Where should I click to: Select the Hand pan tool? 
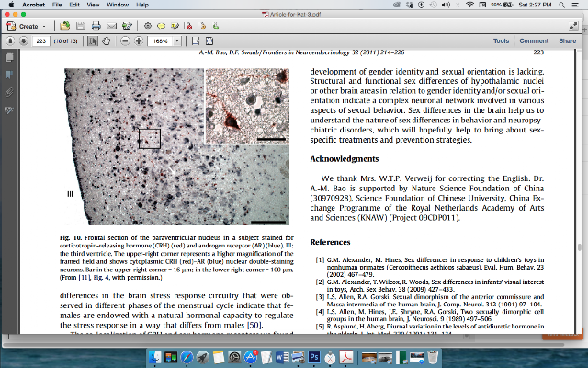click(107, 40)
